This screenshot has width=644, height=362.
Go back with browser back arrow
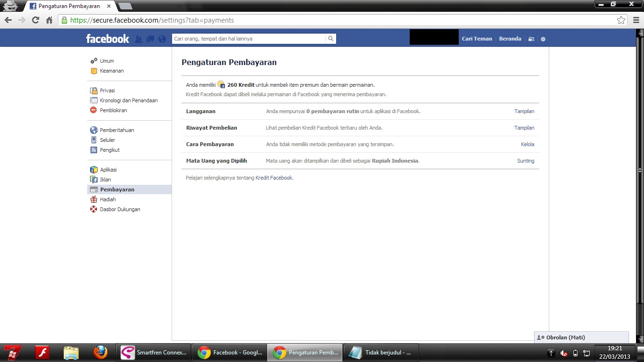click(8, 20)
